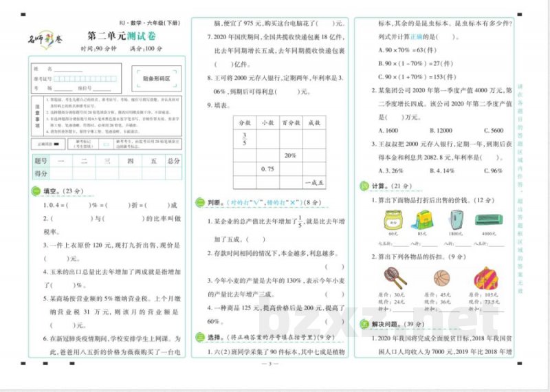Select the backpack picture priced 85元

(422, 220)
